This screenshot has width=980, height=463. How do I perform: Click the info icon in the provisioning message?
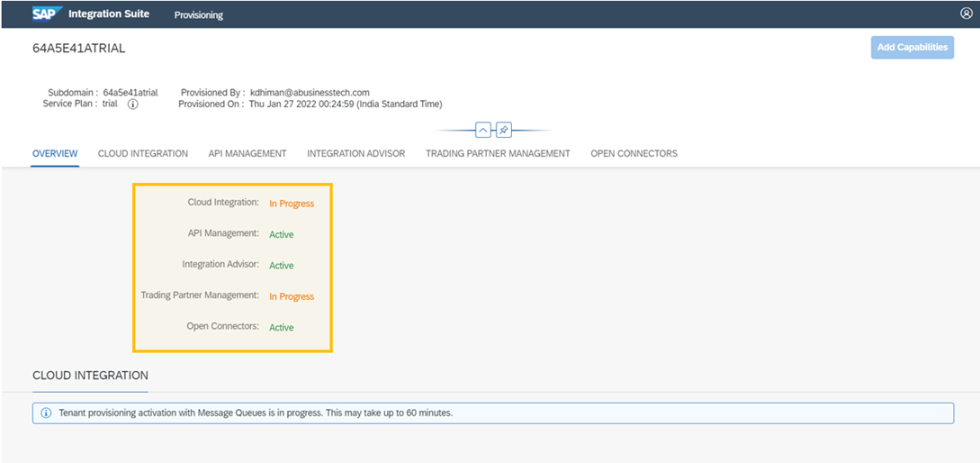tap(46, 413)
